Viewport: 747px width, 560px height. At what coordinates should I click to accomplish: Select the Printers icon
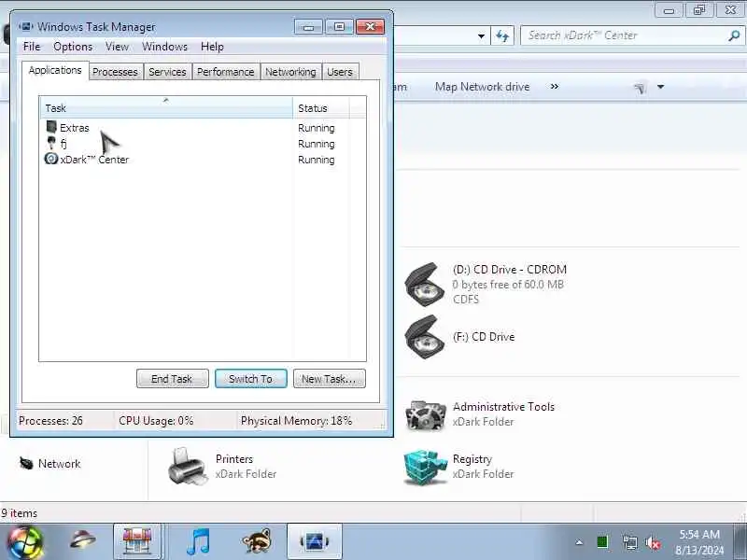[x=188, y=467]
